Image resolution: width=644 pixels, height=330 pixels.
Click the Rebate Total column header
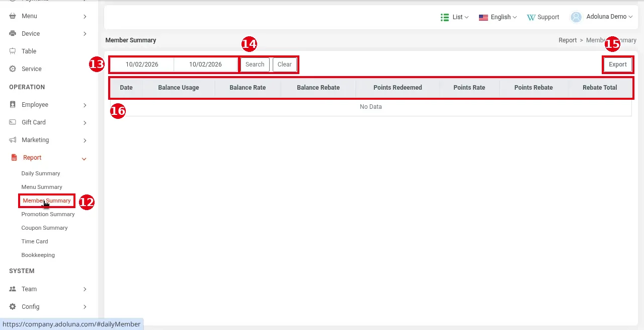coord(600,88)
